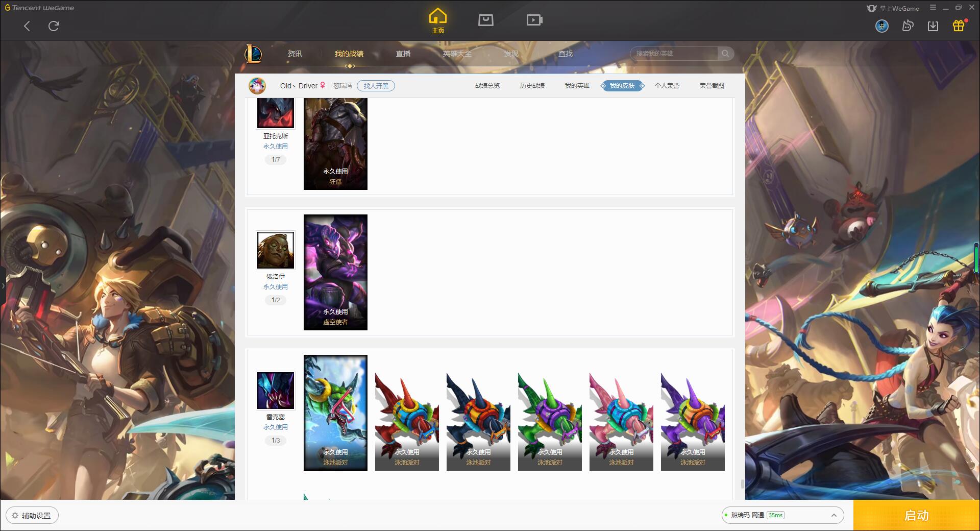Open the 主页 home icon

tap(437, 21)
